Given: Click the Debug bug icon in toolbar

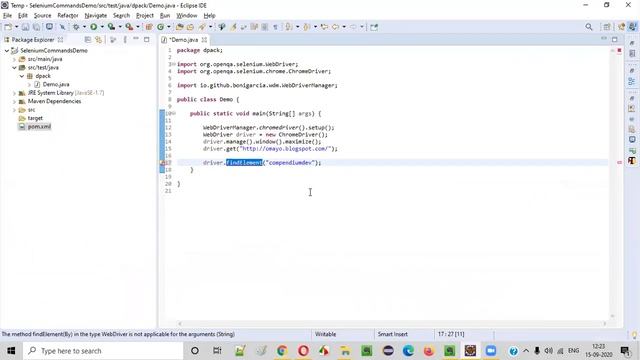Looking at the screenshot, I should tap(76, 27).
